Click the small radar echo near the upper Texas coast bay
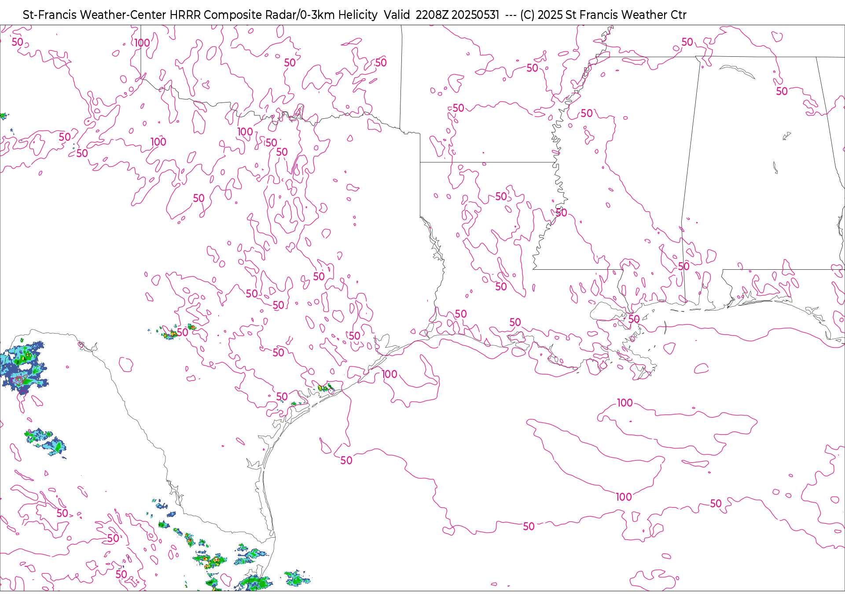Screen dimensions: 845x616 tap(325, 388)
